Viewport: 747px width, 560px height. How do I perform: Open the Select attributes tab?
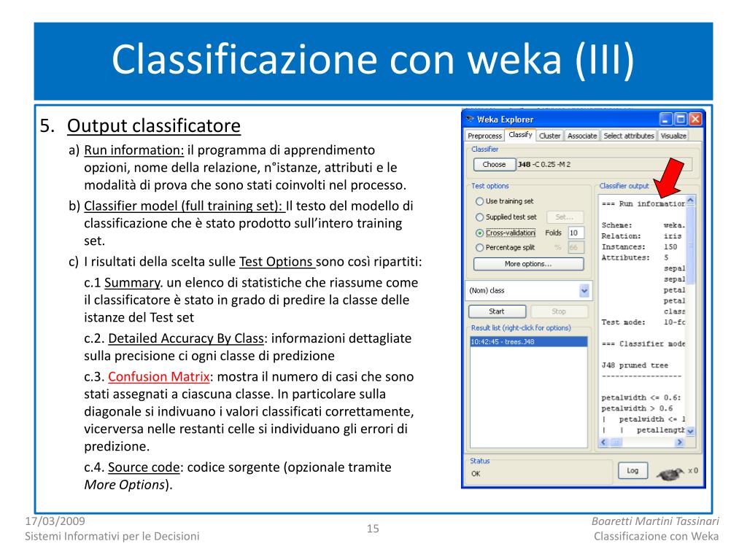click(629, 136)
